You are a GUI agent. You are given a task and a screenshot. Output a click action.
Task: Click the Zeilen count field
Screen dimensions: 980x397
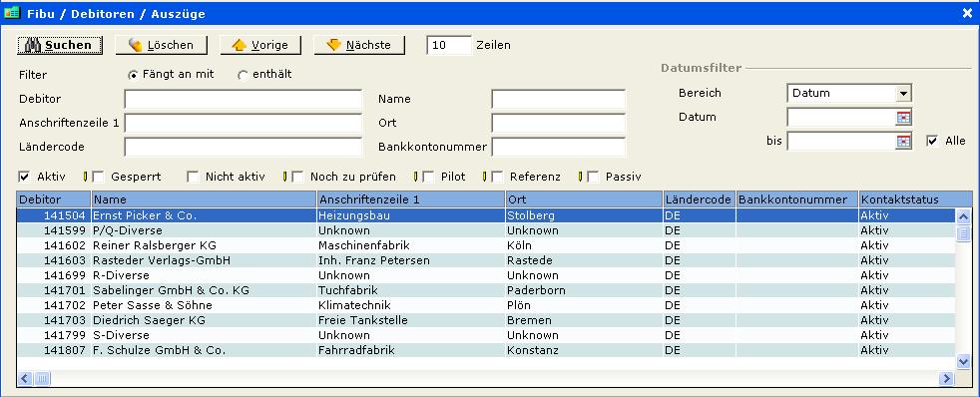(x=449, y=45)
